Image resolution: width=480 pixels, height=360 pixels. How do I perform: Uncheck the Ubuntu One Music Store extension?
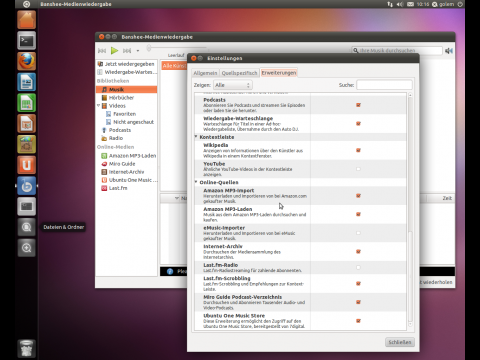tap(358, 321)
